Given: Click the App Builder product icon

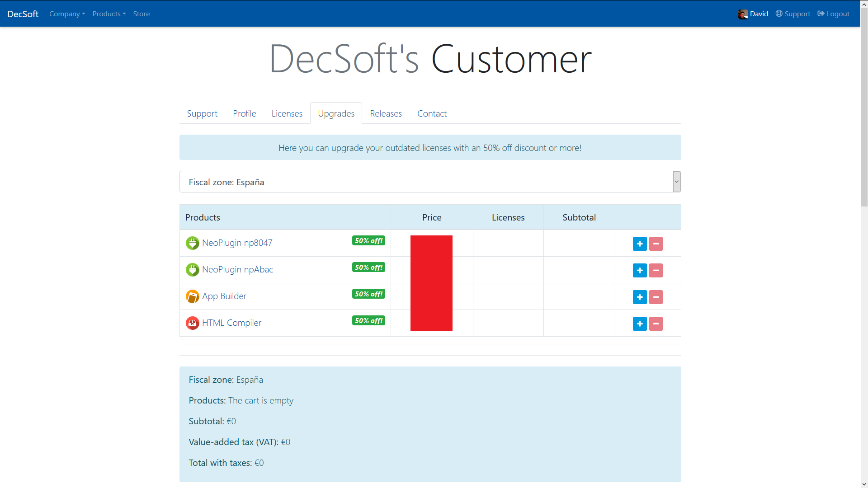Looking at the screenshot, I should tap(192, 296).
